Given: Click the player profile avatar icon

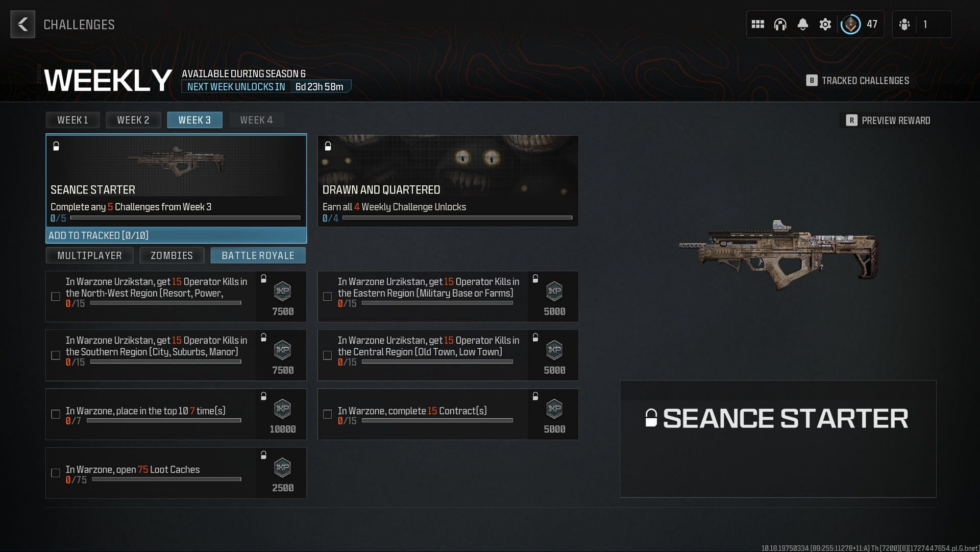Looking at the screenshot, I should (852, 24).
